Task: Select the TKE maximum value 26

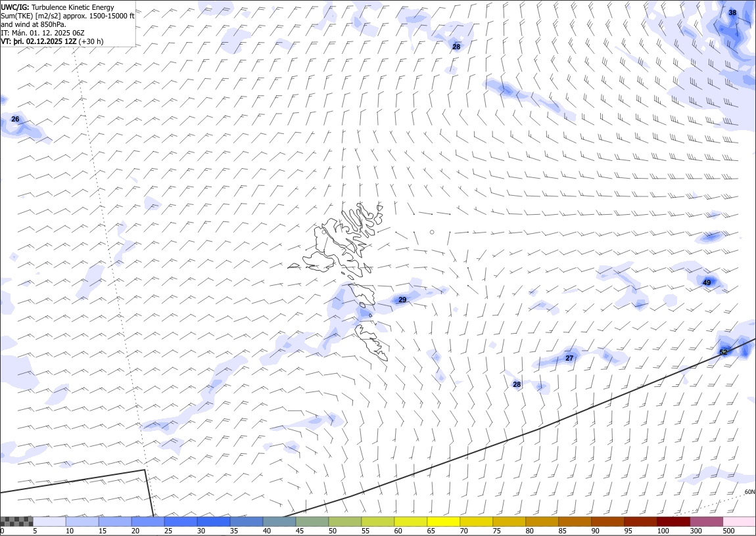Action: point(15,119)
